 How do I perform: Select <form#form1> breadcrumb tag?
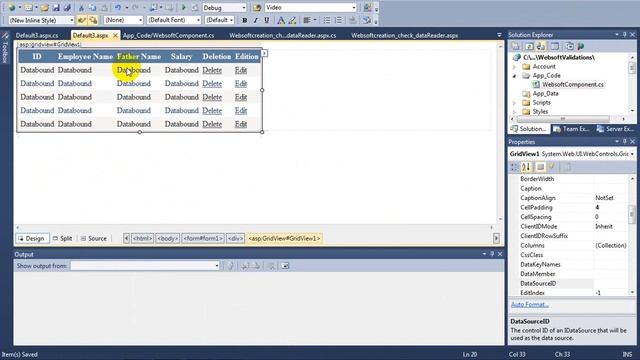coord(203,238)
